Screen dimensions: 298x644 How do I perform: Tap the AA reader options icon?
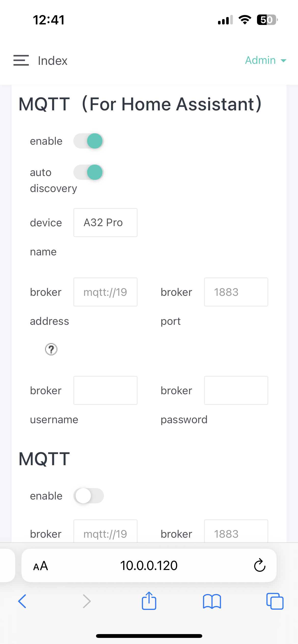pos(41,566)
